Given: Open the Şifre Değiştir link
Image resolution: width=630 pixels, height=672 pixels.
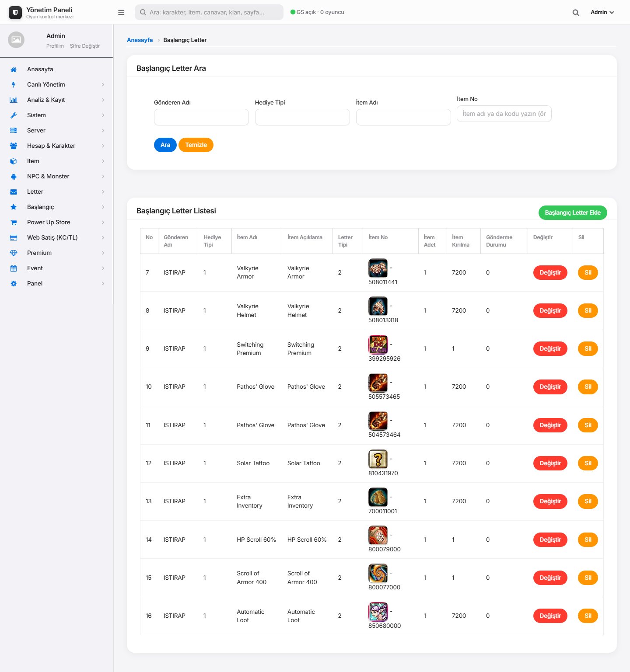Looking at the screenshot, I should pos(85,46).
